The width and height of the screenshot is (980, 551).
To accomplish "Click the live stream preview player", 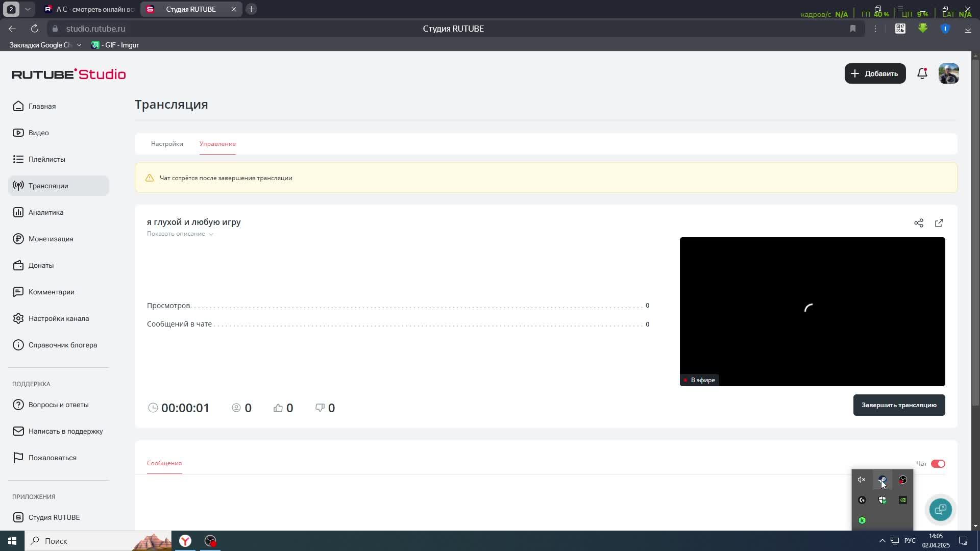I will (813, 312).
